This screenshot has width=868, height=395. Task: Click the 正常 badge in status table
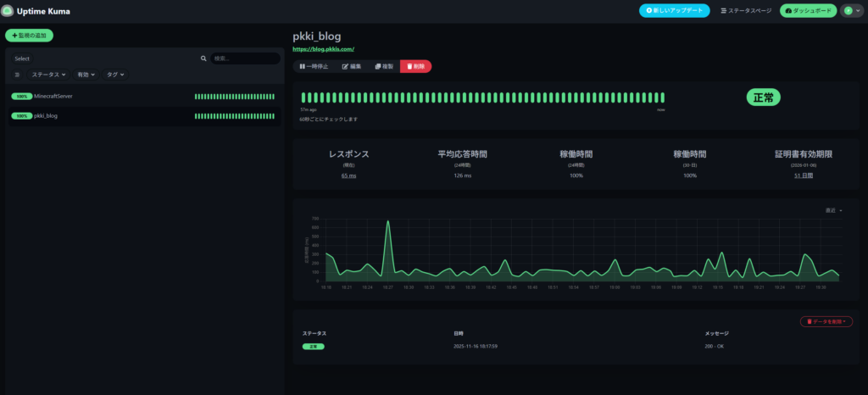[314, 347]
